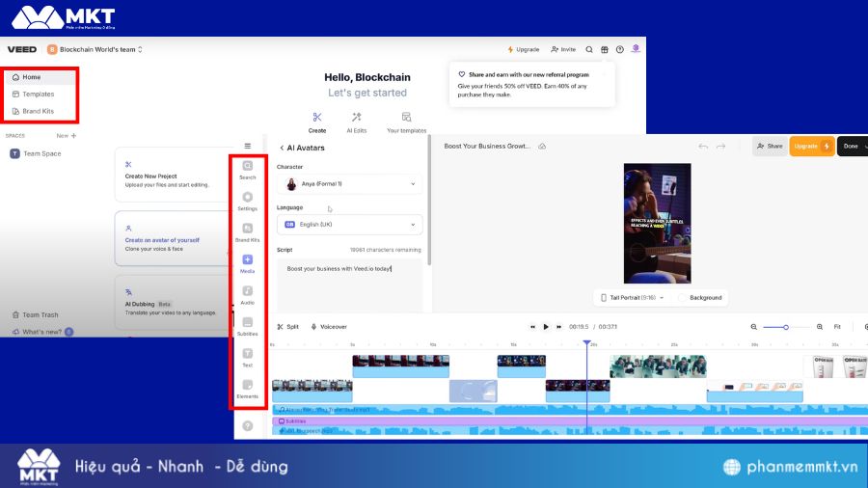Screen dimensions: 868x488
Task: Zoom out the timeline
Action: [x=753, y=327]
